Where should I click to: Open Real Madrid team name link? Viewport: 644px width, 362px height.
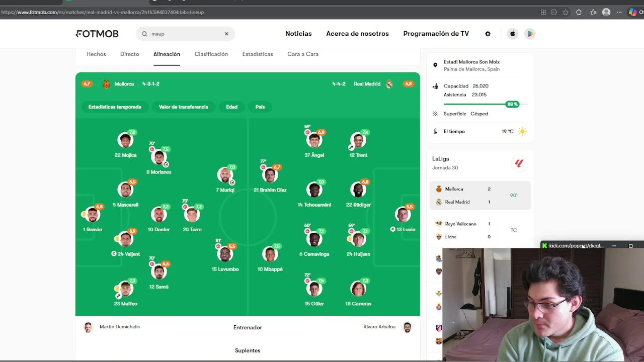(367, 84)
